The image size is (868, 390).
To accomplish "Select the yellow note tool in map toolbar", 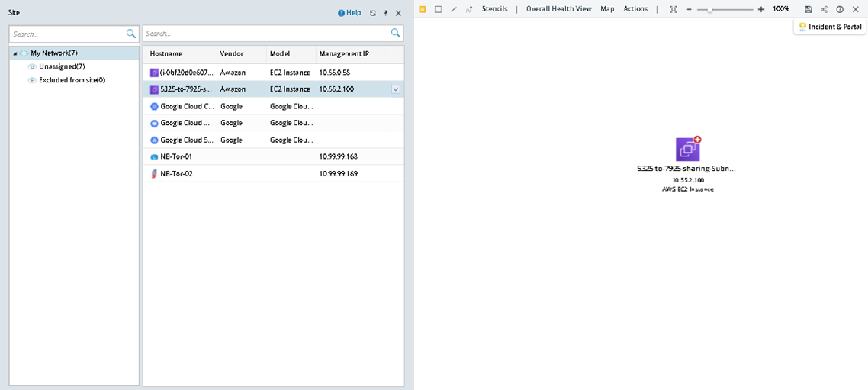I will pos(423,9).
